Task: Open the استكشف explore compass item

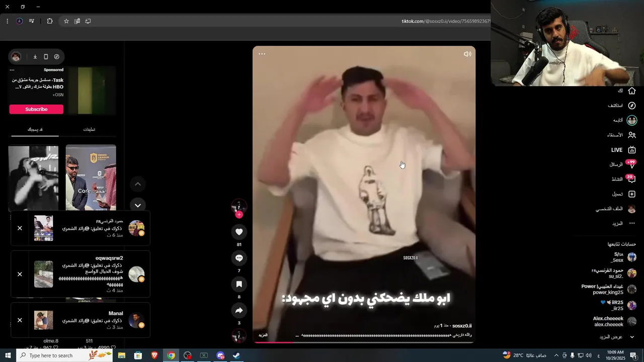Action: [622, 106]
